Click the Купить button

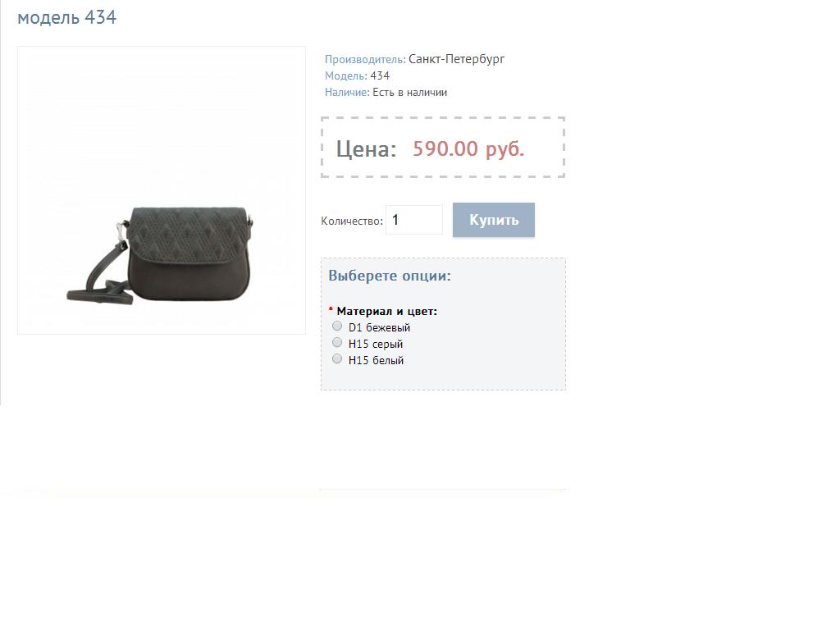[x=493, y=220]
